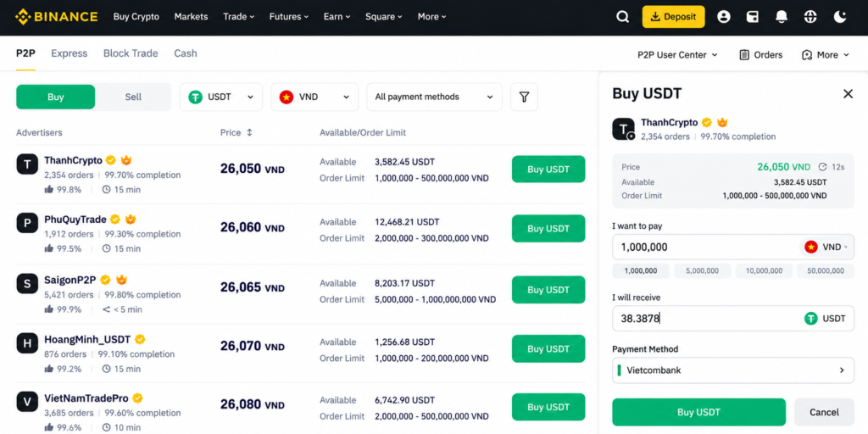
Task: Click PhuQuyTrade avatar icon
Action: pos(27,223)
